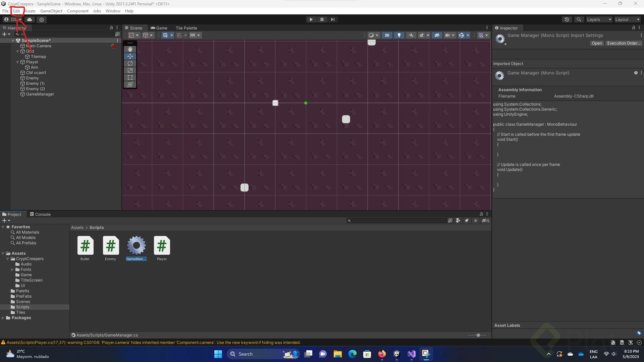644x362 pixels.
Task: Select the Scale tool
Action: point(130,70)
